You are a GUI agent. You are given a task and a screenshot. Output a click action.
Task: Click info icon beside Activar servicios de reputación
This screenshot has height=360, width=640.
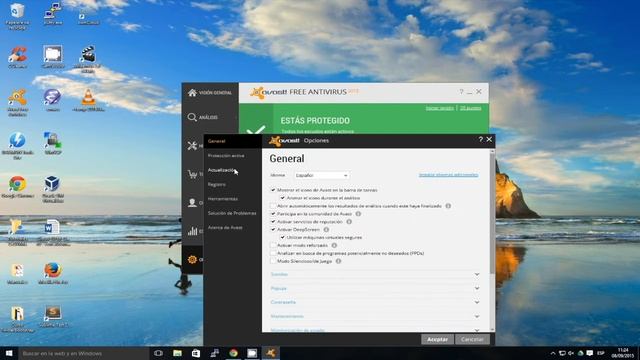point(349,222)
